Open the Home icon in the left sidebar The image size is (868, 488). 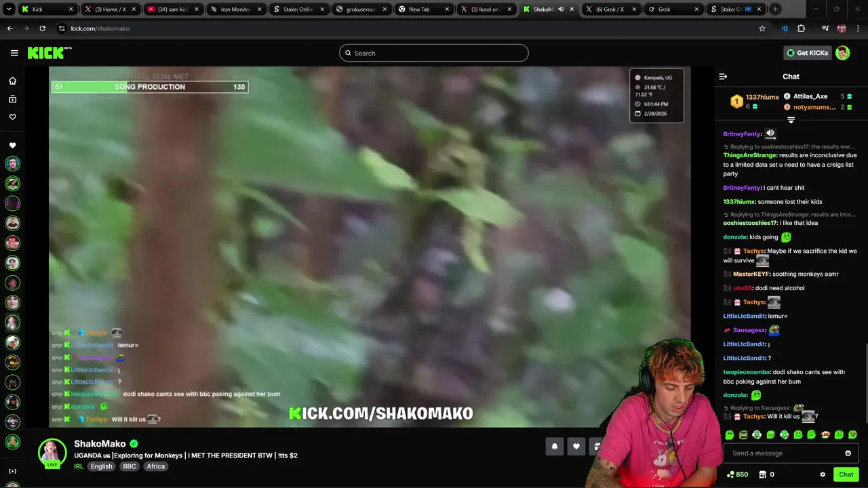coord(12,81)
